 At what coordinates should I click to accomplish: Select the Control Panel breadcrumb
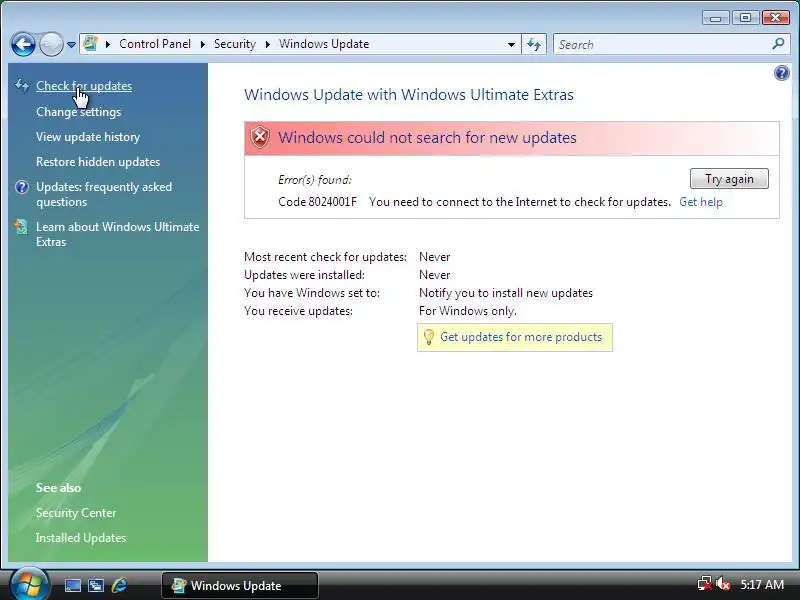click(x=155, y=44)
